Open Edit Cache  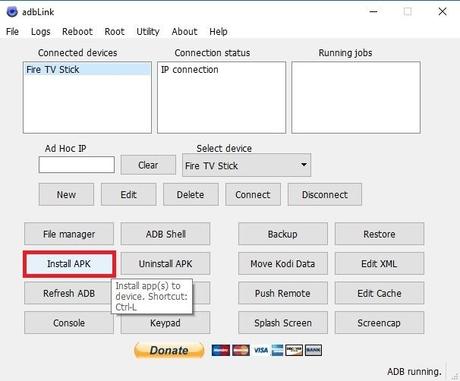click(x=379, y=293)
